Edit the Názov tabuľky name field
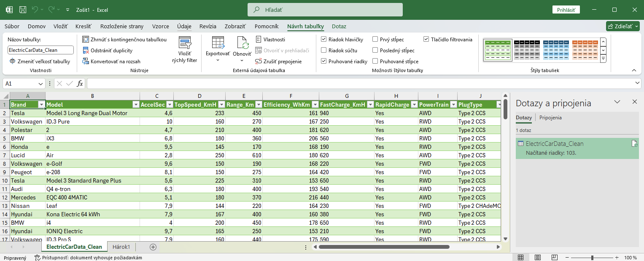This screenshot has height=261, width=644. point(40,50)
